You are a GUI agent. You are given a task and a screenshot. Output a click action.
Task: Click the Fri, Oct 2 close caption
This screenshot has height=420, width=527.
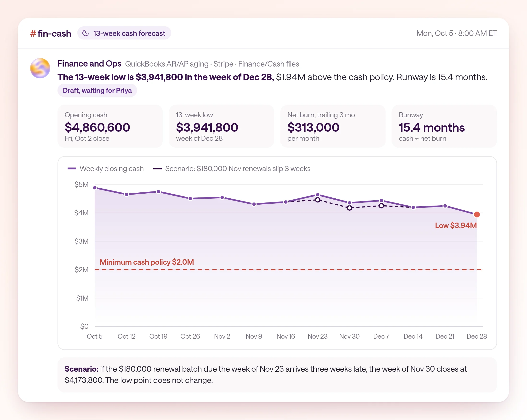pyautogui.click(x=87, y=139)
